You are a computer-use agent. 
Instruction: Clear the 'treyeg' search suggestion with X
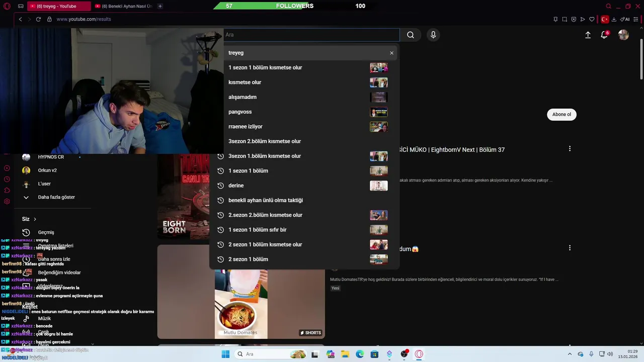tap(391, 53)
